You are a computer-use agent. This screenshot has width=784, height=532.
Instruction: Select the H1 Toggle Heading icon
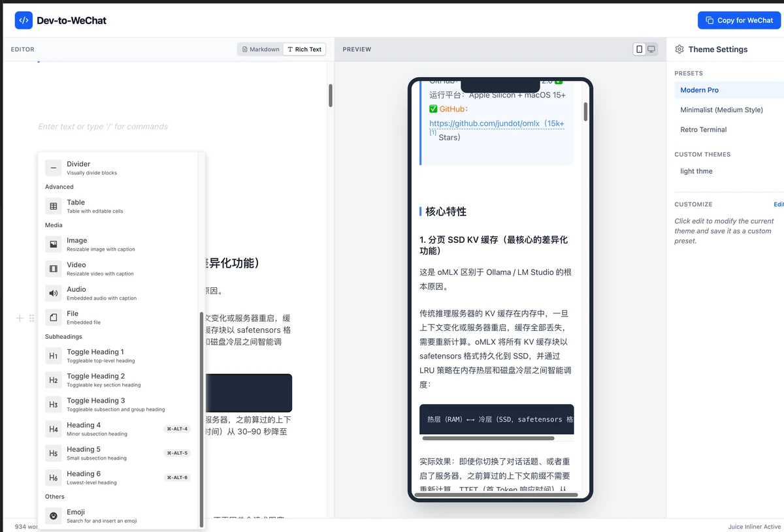[x=54, y=356]
